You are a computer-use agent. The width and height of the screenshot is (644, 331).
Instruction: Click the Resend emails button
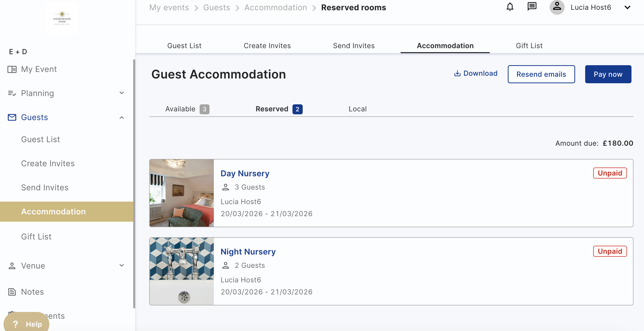click(541, 74)
